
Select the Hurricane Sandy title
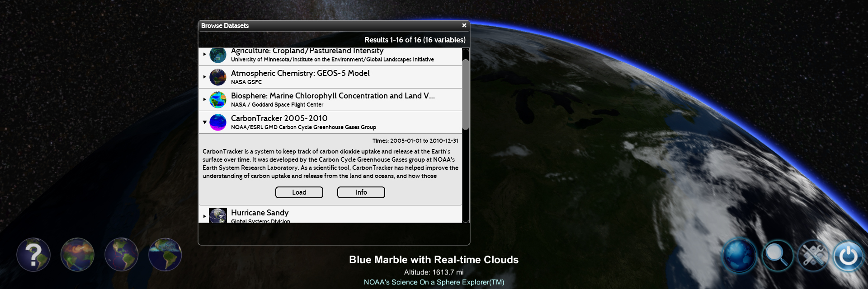[x=259, y=213]
